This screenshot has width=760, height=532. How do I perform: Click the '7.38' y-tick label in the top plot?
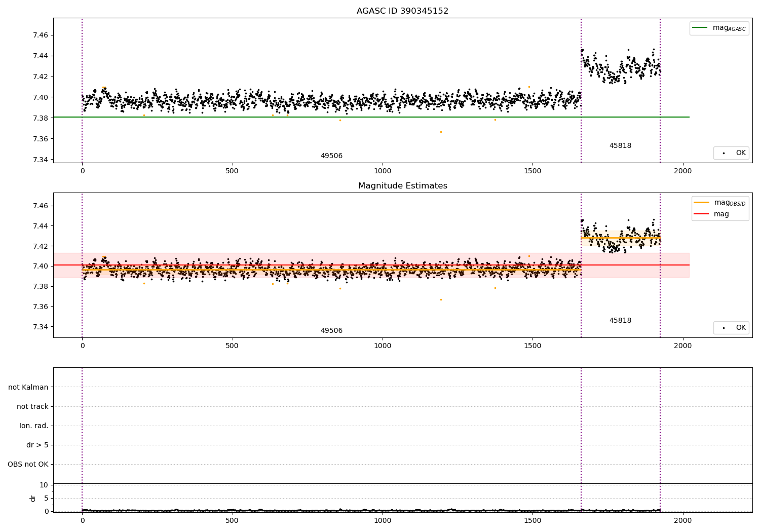(x=41, y=118)
